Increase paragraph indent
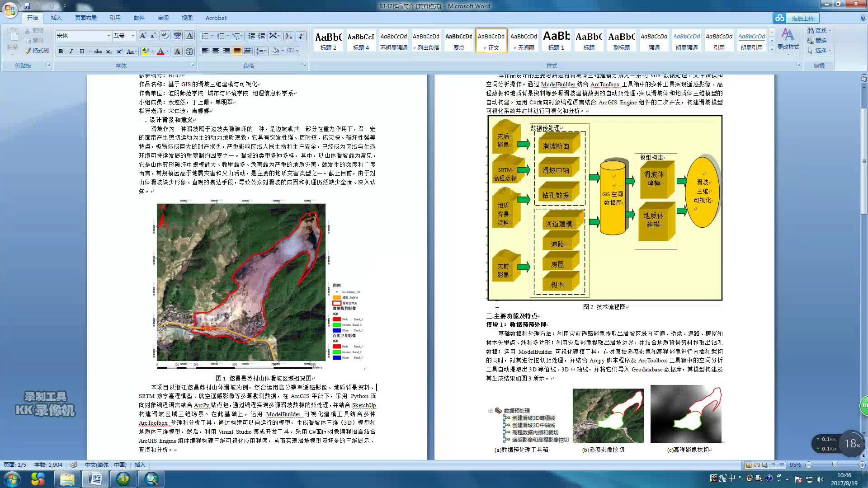868x488 pixels. click(262, 36)
